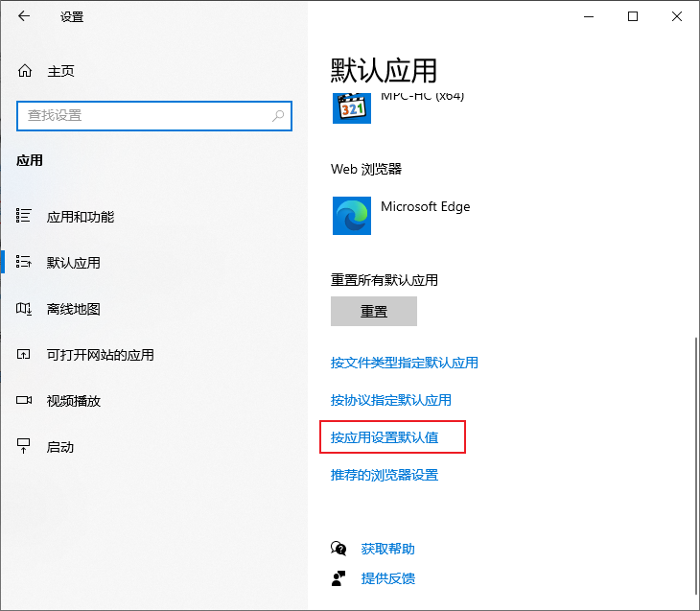700x611 pixels.
Task: Open 推荐的浏览器设置 link
Action: pyautogui.click(x=385, y=475)
